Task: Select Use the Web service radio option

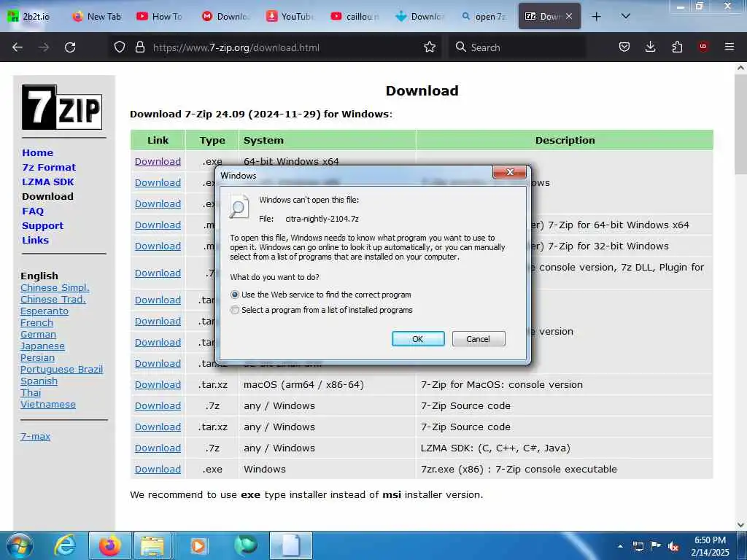Action: (235, 295)
